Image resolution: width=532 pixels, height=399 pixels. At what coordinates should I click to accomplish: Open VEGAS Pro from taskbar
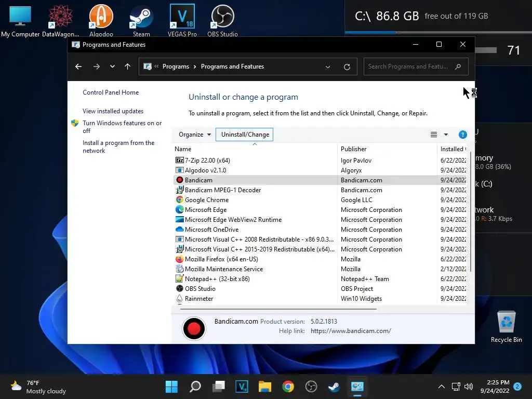tap(242, 386)
